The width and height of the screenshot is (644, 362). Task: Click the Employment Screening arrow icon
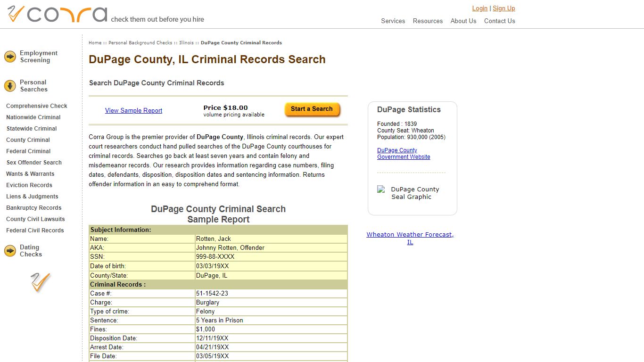coord(10,57)
